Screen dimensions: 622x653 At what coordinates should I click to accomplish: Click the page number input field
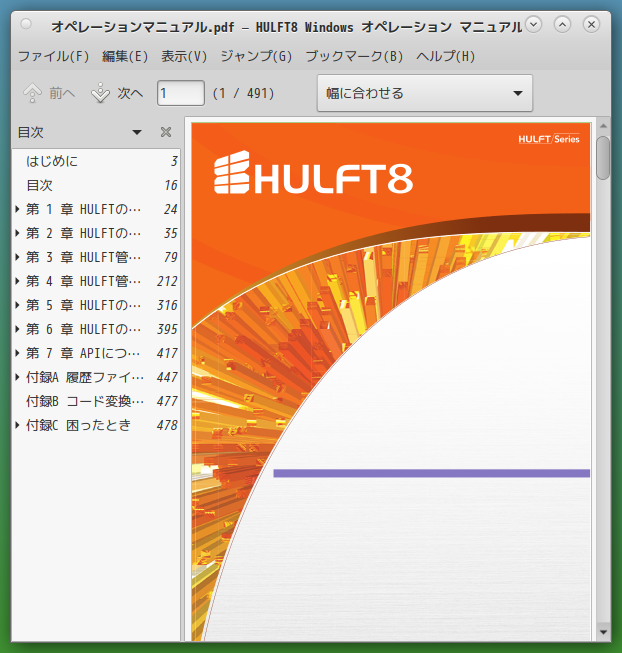click(181, 93)
